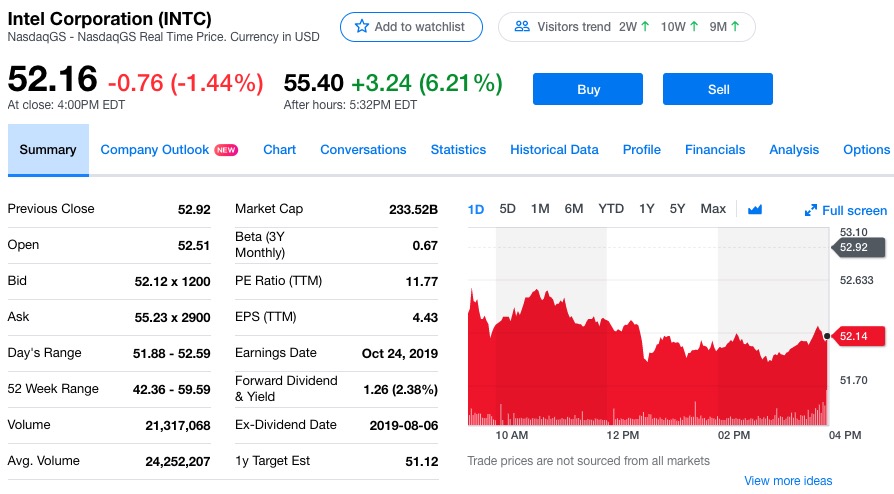Select the 1D chart range

pos(476,209)
